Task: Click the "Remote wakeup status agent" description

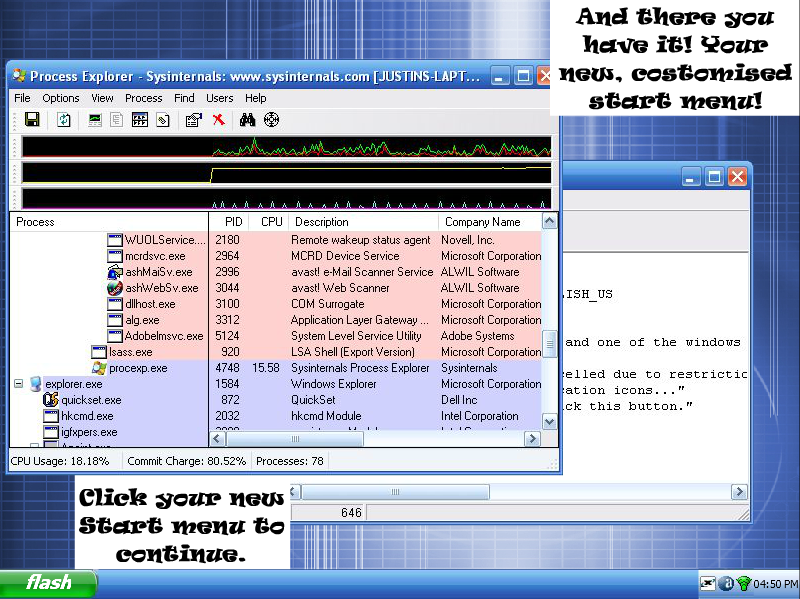Action: click(x=361, y=240)
